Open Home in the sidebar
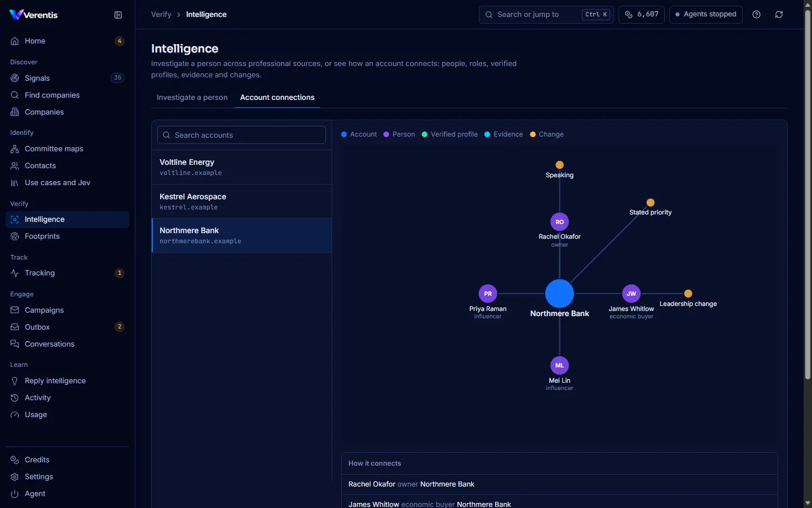Screen dimensions: 812x508 coord(67,41)
